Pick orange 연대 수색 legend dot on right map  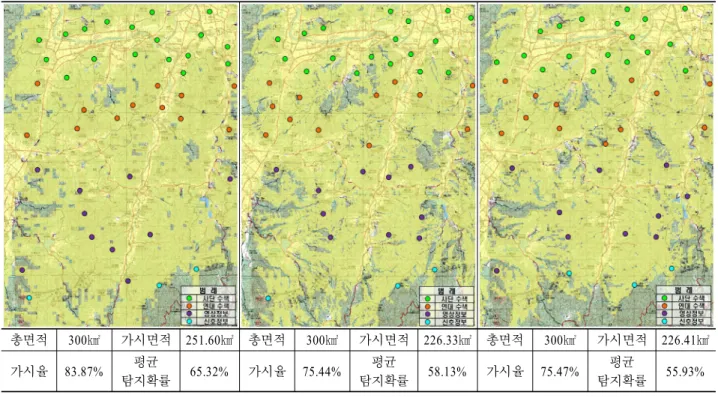click(x=664, y=306)
